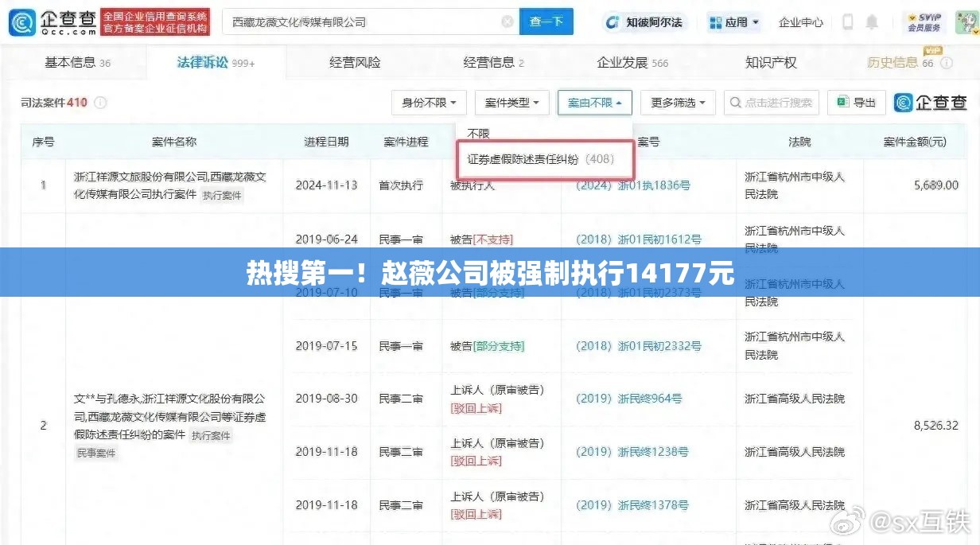This screenshot has width=980, height=545.
Task: Open 知彼阿尔法 from the header
Action: tap(644, 22)
